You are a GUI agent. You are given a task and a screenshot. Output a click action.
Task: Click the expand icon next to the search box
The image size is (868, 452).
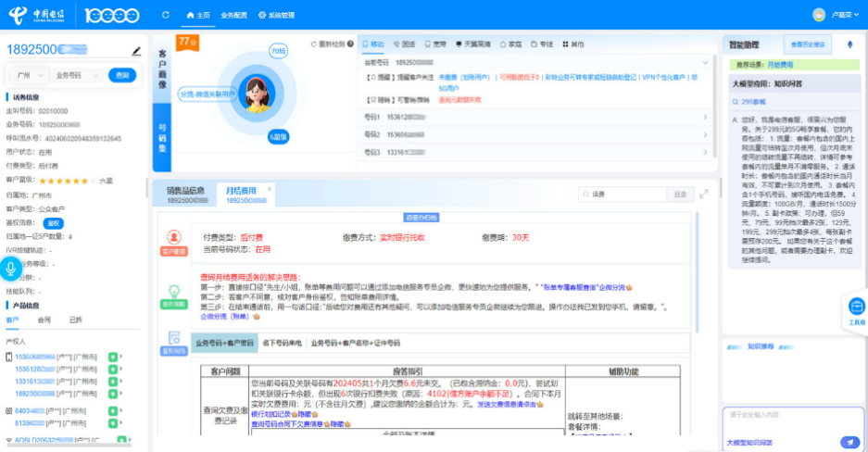coord(704,195)
